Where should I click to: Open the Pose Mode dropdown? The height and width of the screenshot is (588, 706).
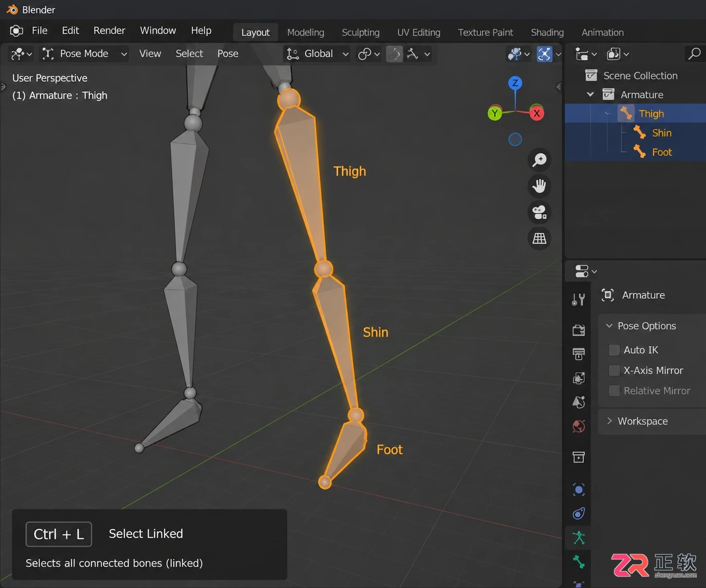click(x=84, y=54)
